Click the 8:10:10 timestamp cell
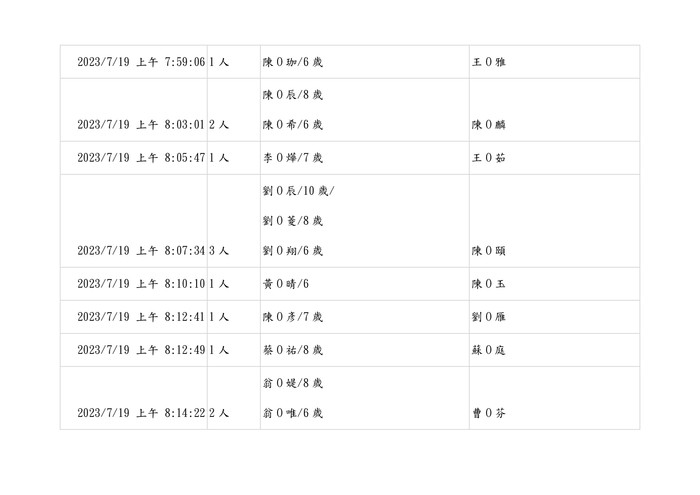 tap(141, 284)
